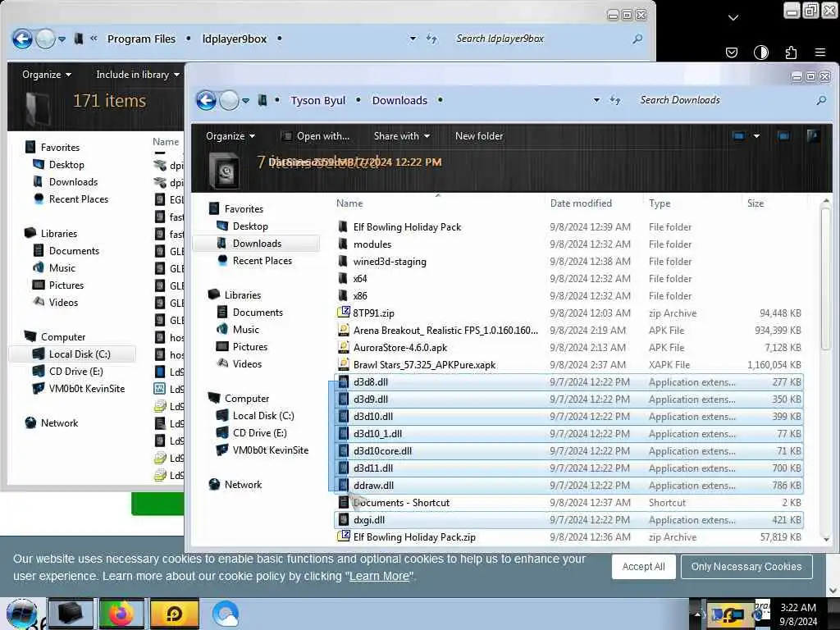The image size is (840, 630).
Task: Click the Accept All cookies button
Action: tap(643, 566)
